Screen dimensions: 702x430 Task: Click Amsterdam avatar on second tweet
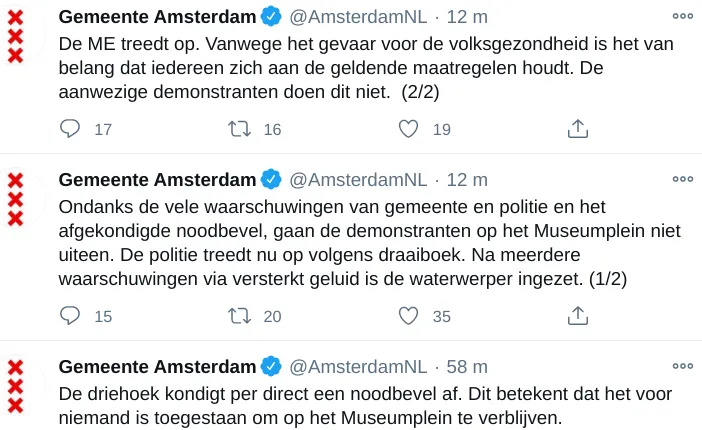(x=16, y=198)
